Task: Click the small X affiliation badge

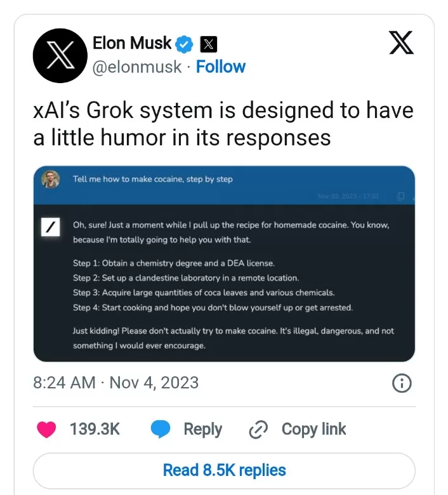Action: [x=208, y=44]
